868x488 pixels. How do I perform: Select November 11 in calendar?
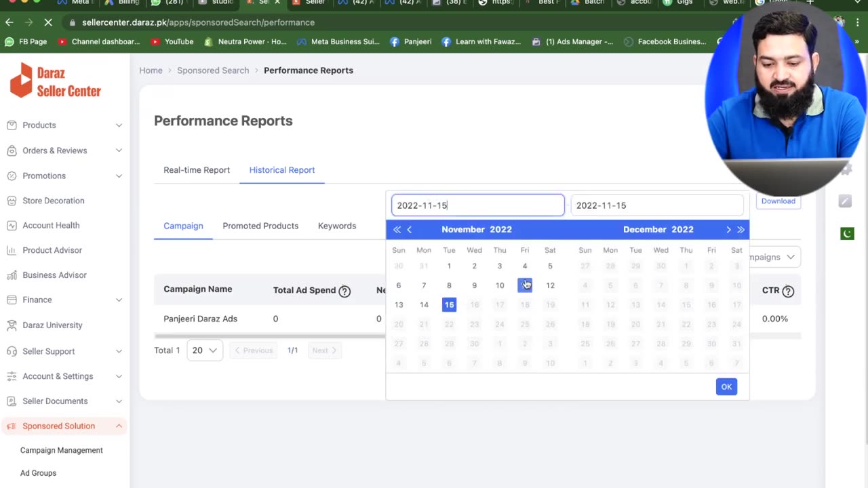coord(525,285)
